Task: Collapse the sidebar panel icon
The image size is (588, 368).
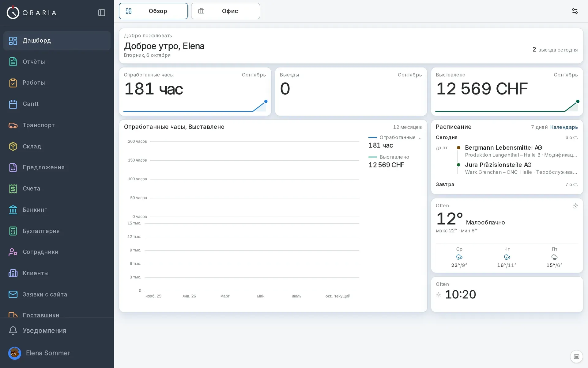Action: pos(102,13)
